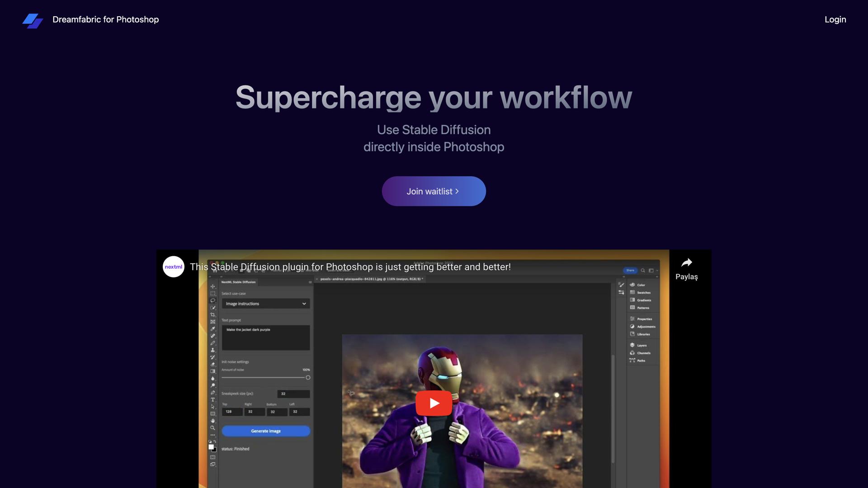
Task: Click the Paylaş share arrow icon
Action: point(686,263)
